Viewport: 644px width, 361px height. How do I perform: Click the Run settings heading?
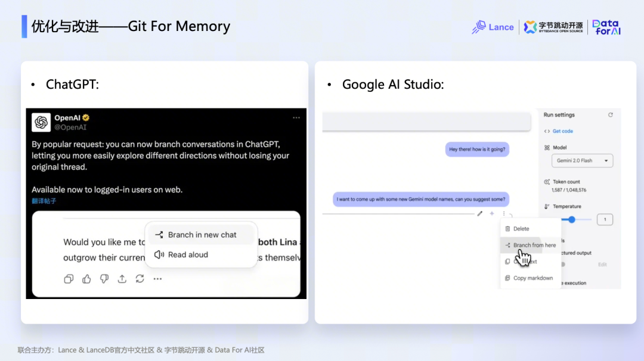coord(559,115)
